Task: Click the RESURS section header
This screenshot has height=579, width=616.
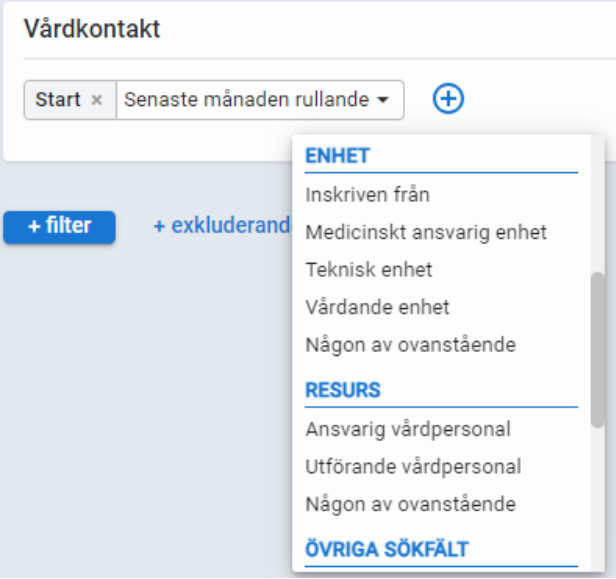Action: (342, 390)
